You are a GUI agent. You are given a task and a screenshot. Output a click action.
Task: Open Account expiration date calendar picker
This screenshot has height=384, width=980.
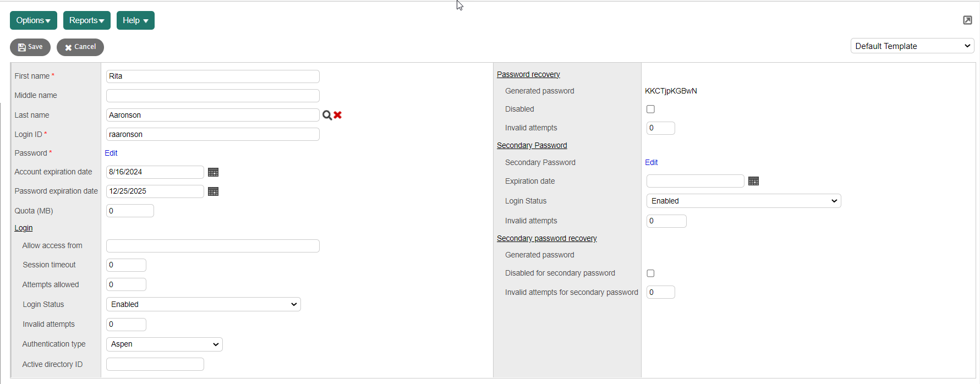[213, 172]
